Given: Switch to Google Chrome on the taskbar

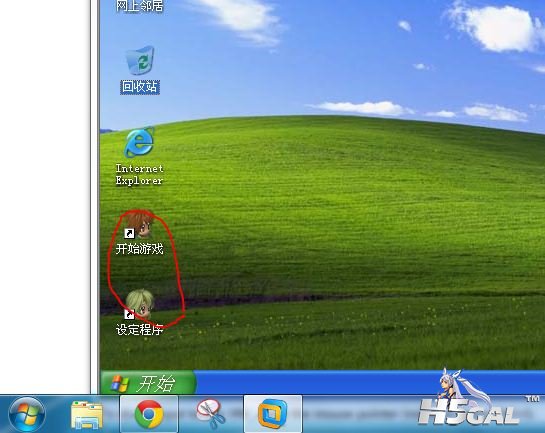Looking at the screenshot, I should [x=149, y=414].
